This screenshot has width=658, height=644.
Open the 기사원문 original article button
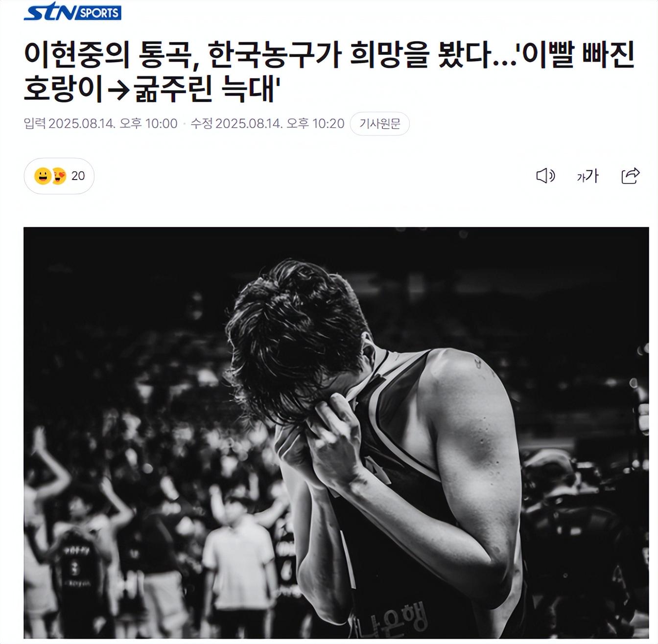click(x=380, y=124)
